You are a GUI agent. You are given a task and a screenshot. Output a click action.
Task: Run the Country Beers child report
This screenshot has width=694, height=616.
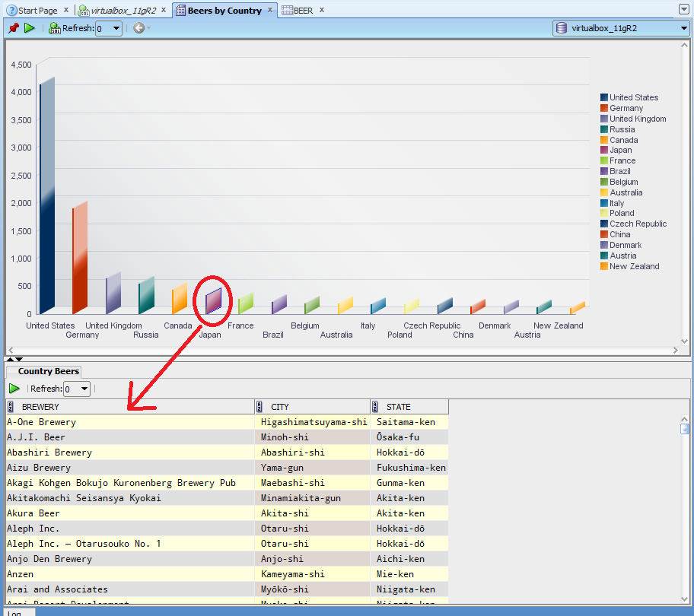pos(14,389)
